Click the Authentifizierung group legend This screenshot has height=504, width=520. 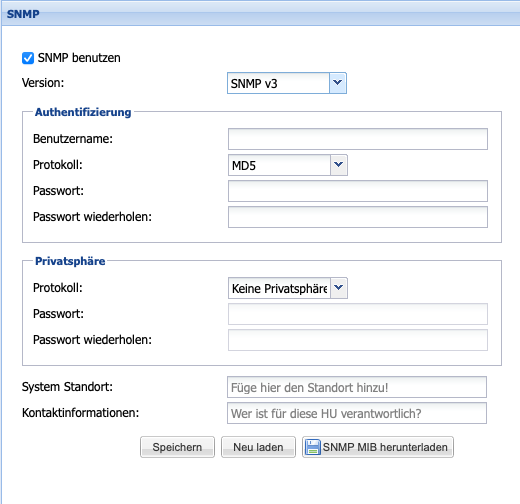tap(83, 112)
